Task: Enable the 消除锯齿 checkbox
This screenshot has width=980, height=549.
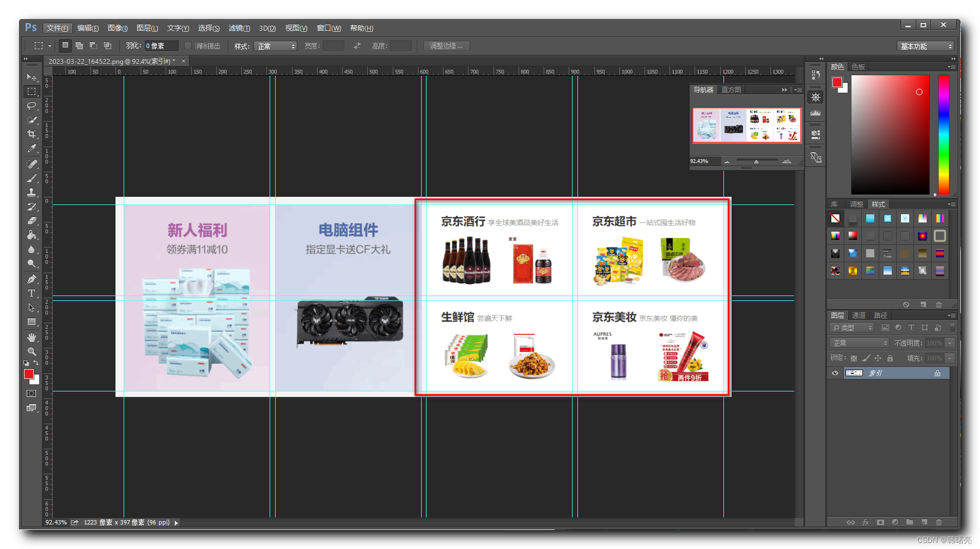Action: (188, 46)
